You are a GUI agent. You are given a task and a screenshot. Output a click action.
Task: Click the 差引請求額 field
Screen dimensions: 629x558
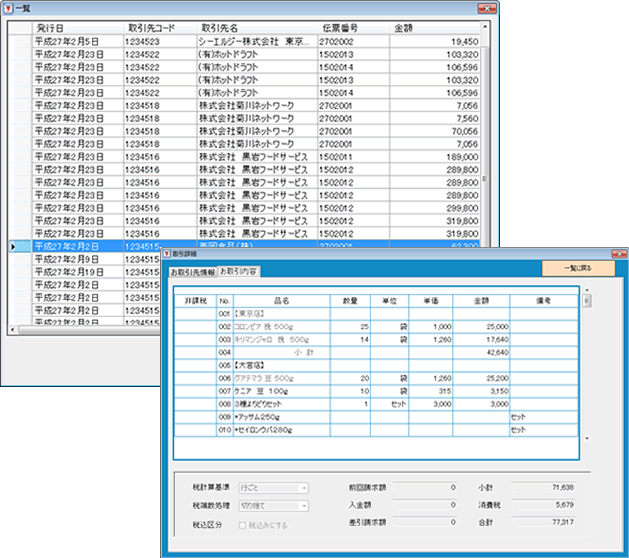tap(425, 522)
